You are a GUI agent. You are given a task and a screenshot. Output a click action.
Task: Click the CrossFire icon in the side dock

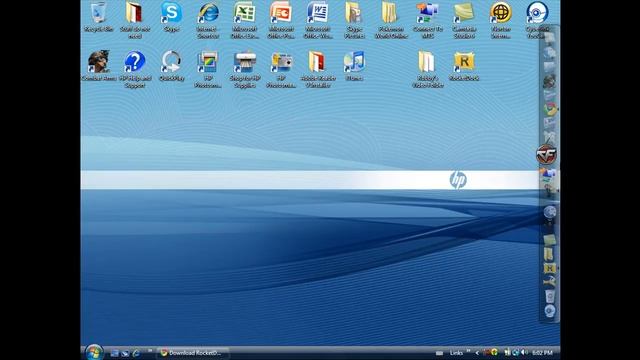(x=547, y=154)
